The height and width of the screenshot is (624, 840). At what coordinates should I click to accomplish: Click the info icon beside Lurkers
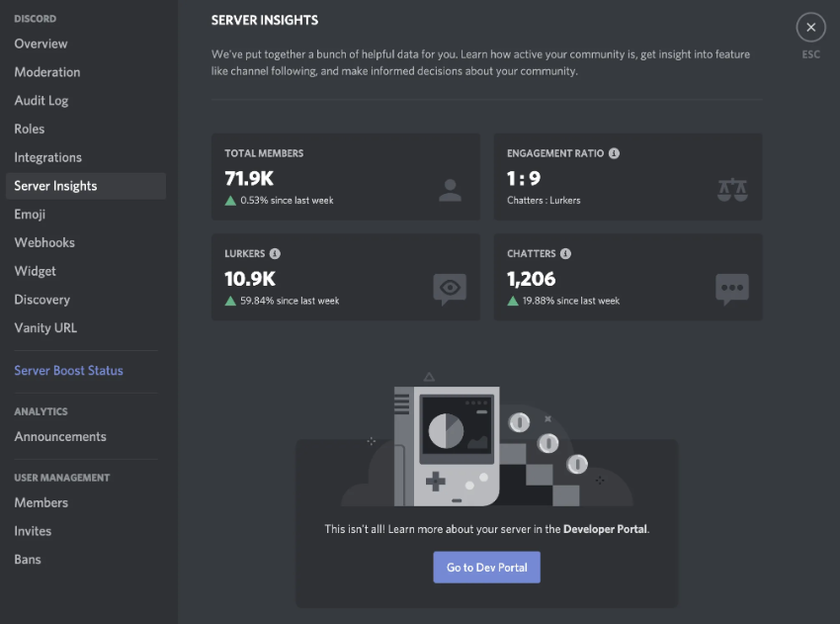tap(275, 253)
